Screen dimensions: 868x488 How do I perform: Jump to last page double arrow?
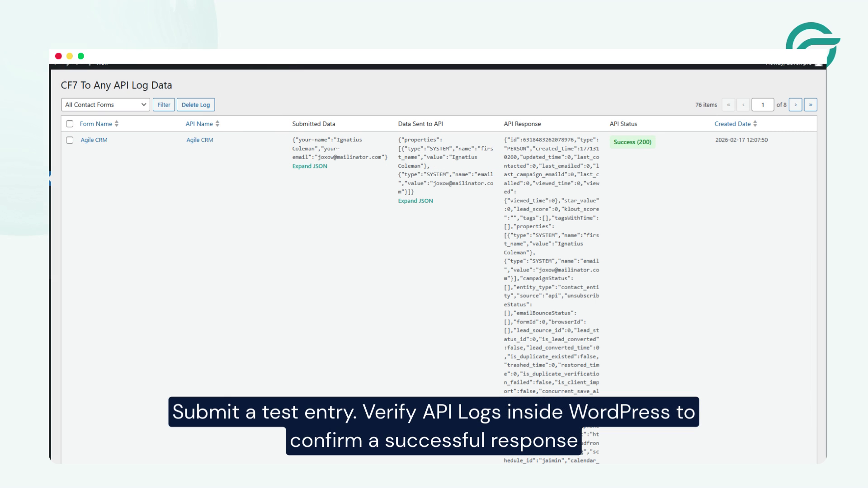tap(810, 105)
